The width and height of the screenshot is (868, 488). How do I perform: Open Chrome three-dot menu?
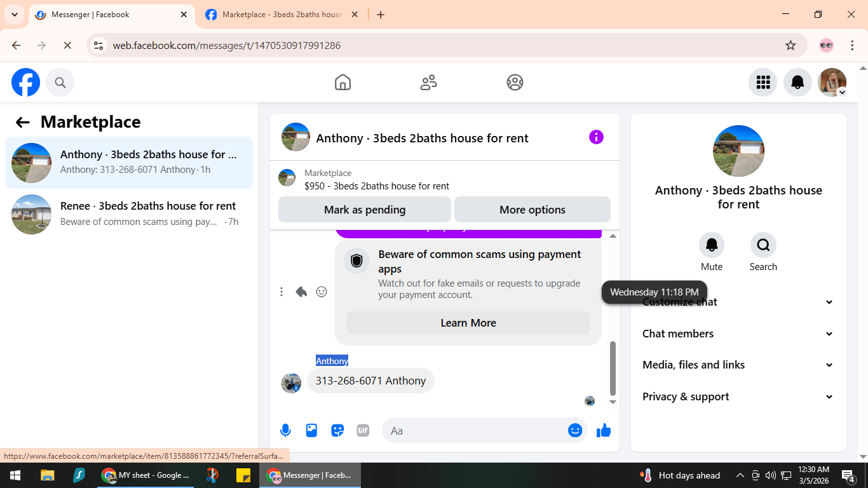pos(852,45)
